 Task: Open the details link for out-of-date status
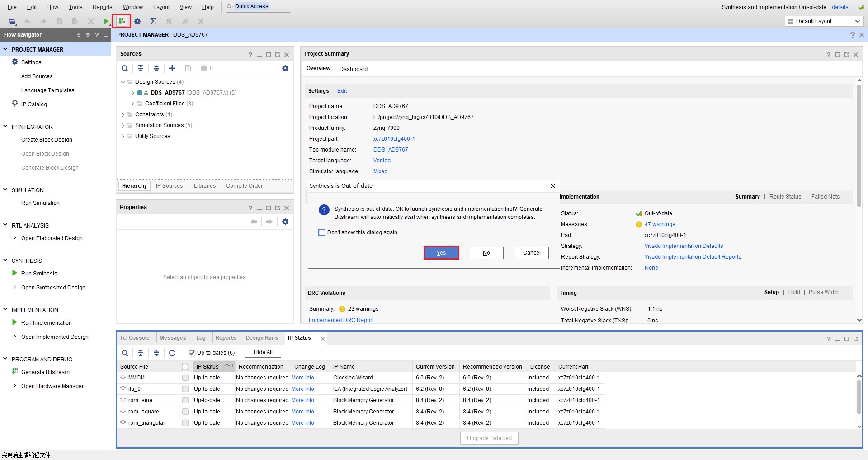click(x=840, y=7)
